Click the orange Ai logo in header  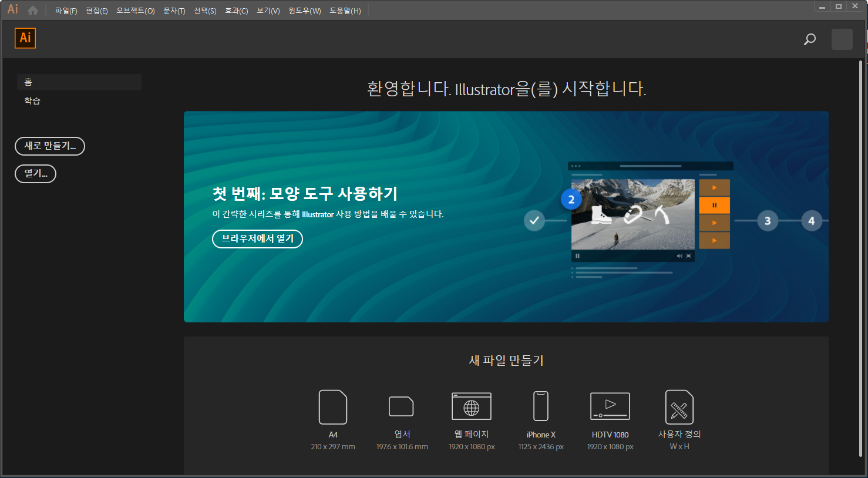pos(25,38)
